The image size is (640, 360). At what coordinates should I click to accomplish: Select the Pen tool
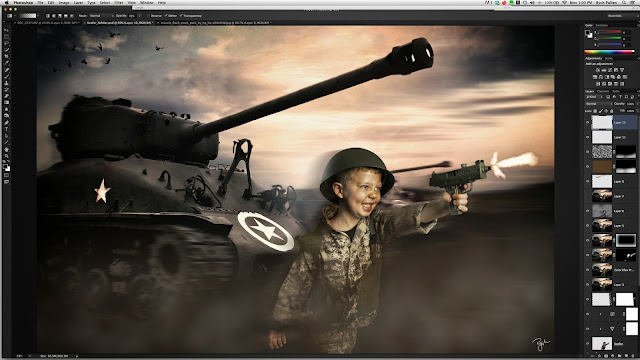(6, 122)
